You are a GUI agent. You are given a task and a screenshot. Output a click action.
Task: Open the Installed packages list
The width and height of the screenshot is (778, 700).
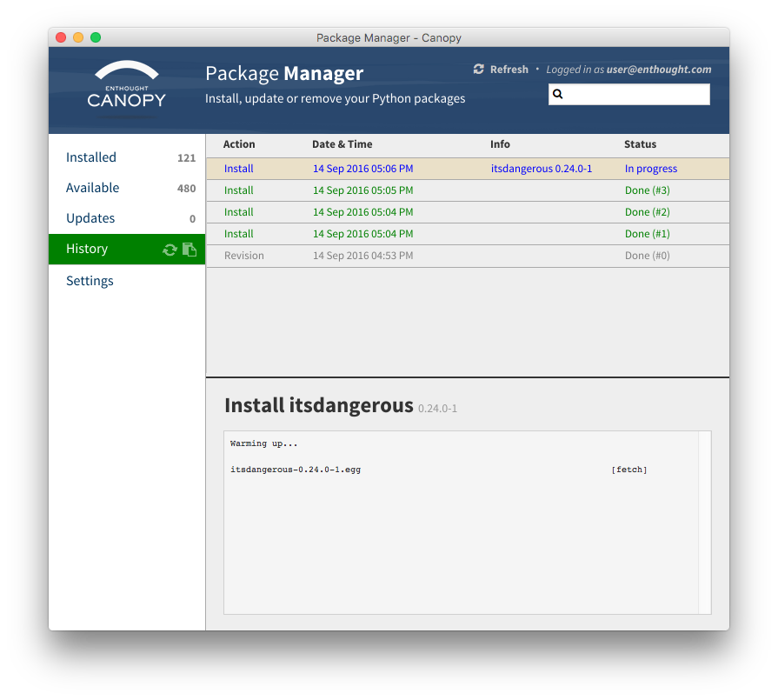point(91,157)
